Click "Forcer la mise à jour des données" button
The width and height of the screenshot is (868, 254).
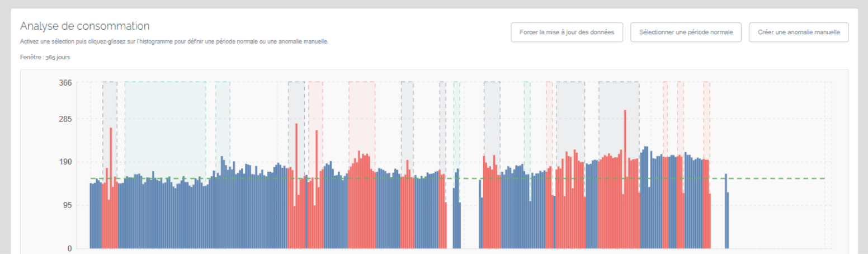(x=567, y=32)
